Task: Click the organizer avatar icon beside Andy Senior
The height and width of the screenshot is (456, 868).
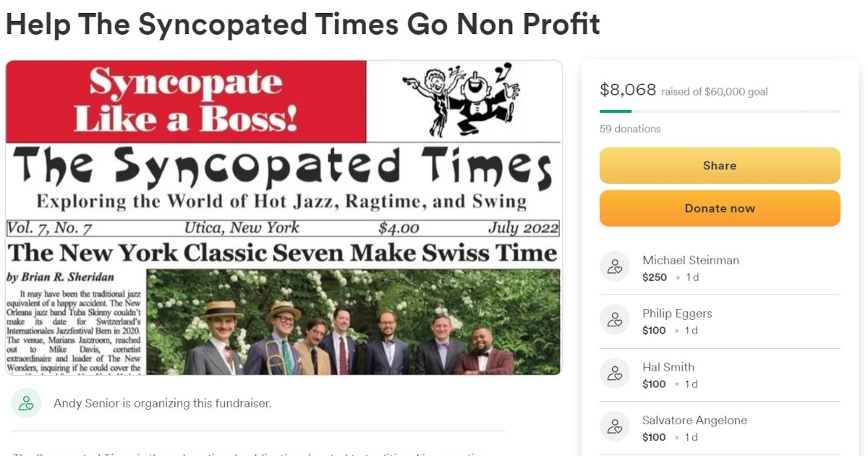Action: (26, 403)
